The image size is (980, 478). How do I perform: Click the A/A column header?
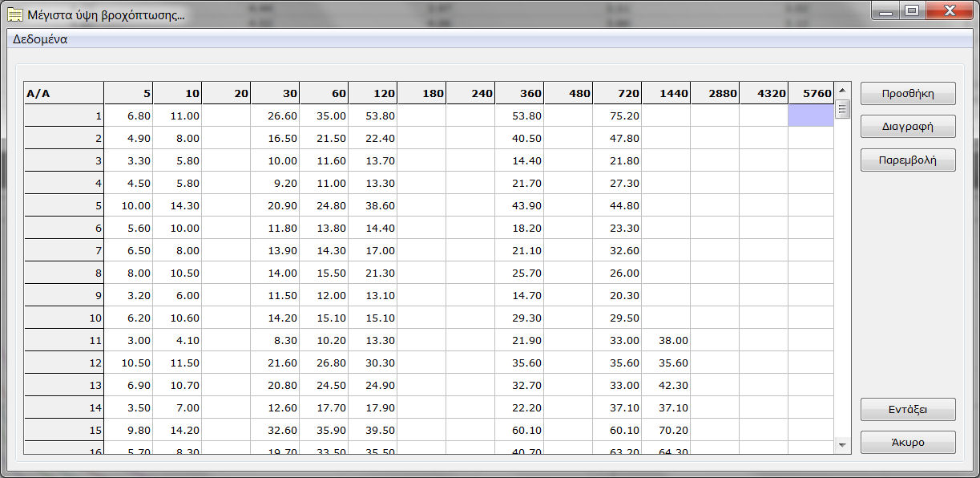click(63, 93)
